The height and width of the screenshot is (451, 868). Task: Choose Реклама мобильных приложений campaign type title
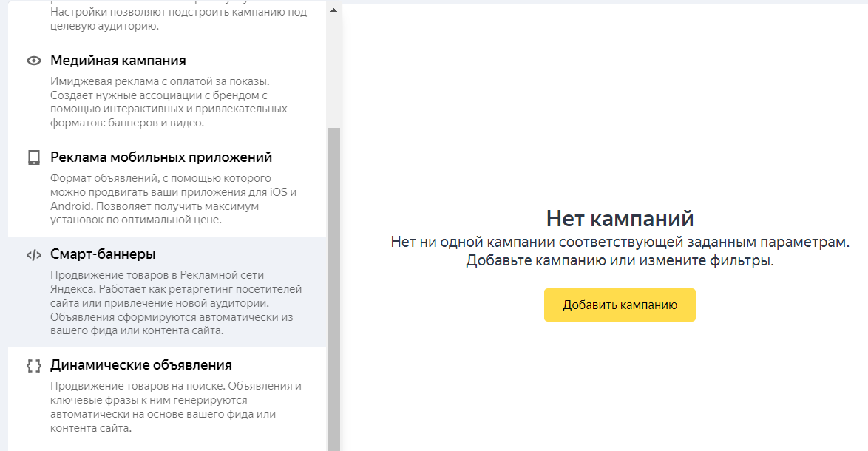161,157
